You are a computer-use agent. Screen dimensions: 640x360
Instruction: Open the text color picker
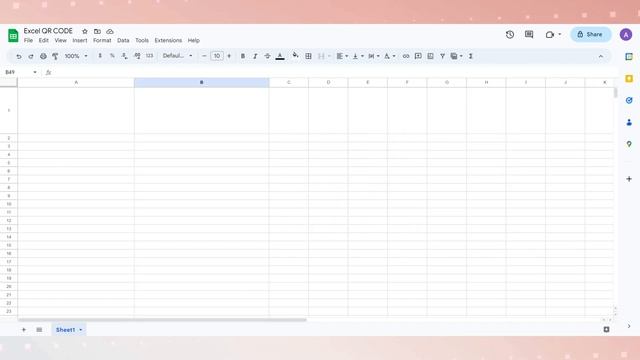(x=280, y=56)
